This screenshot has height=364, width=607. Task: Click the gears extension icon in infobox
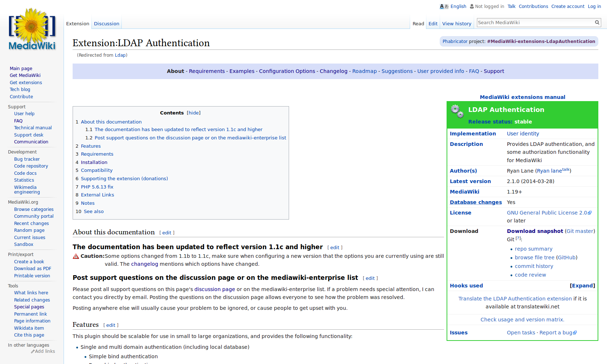coord(457,111)
